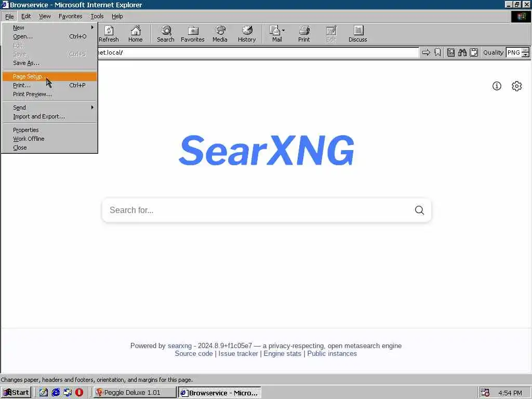Follow the searxng link in footer
Image resolution: width=532 pixels, height=399 pixels.
coord(179,345)
